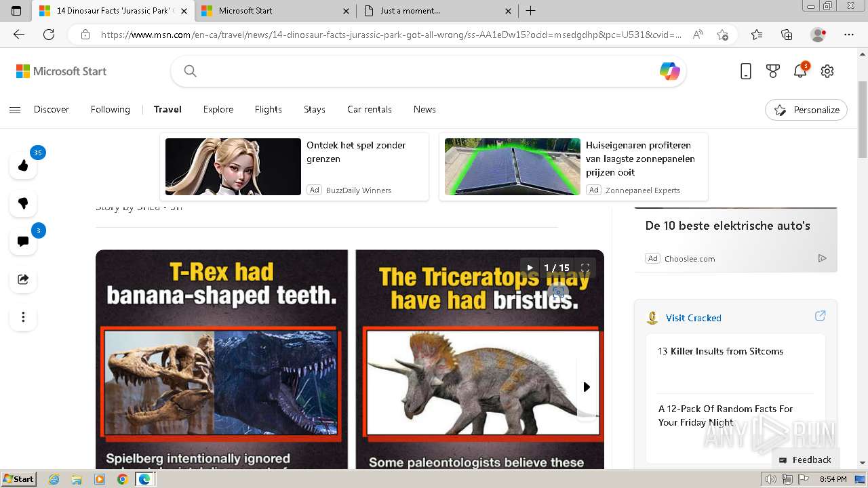Click the MSN search input field
This screenshot has height=488, width=868.
tap(427, 71)
